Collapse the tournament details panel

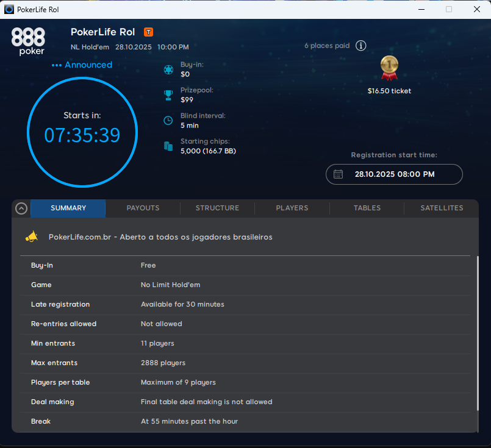tap(21, 208)
